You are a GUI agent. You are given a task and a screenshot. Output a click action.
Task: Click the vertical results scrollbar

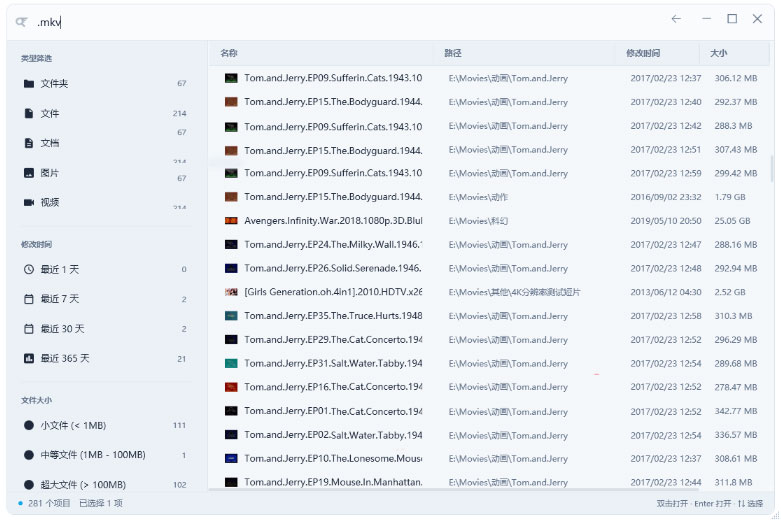(772, 169)
